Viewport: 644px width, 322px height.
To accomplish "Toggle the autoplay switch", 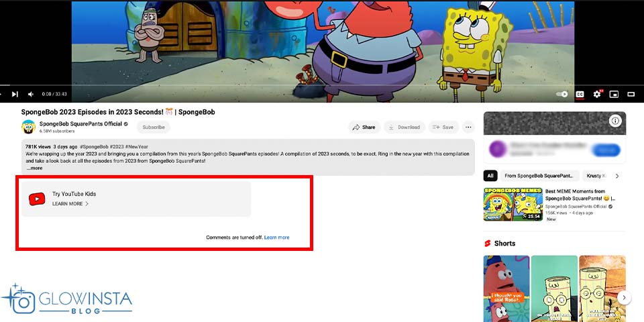I will pyautogui.click(x=562, y=94).
